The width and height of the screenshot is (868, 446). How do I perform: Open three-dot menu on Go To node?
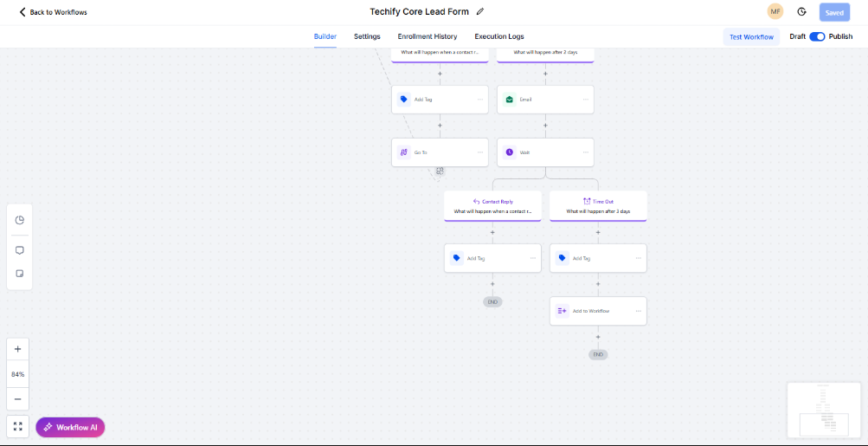[x=480, y=152]
